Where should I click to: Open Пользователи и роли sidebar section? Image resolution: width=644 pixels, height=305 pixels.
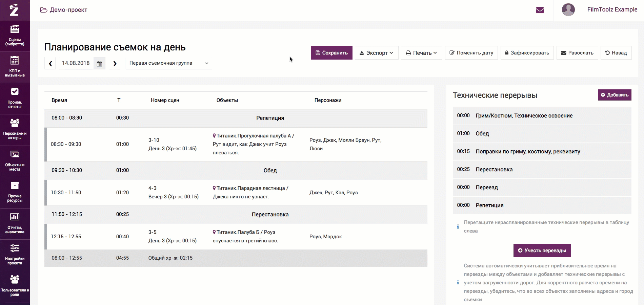tap(15, 286)
